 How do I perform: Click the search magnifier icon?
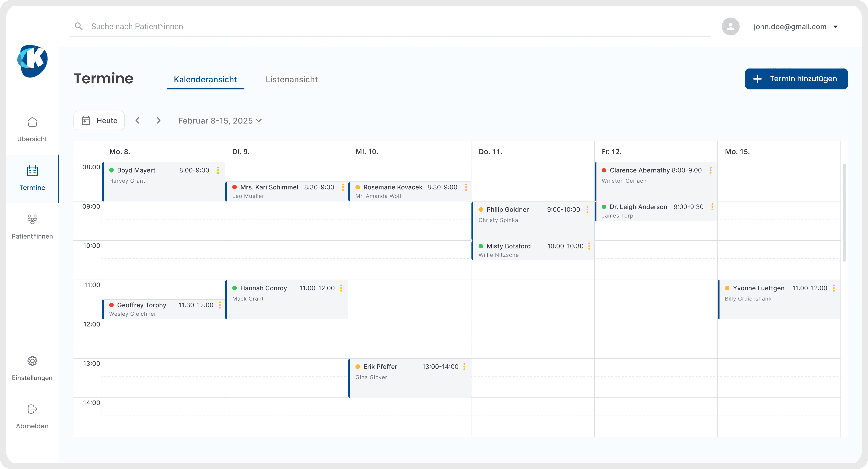click(x=79, y=26)
